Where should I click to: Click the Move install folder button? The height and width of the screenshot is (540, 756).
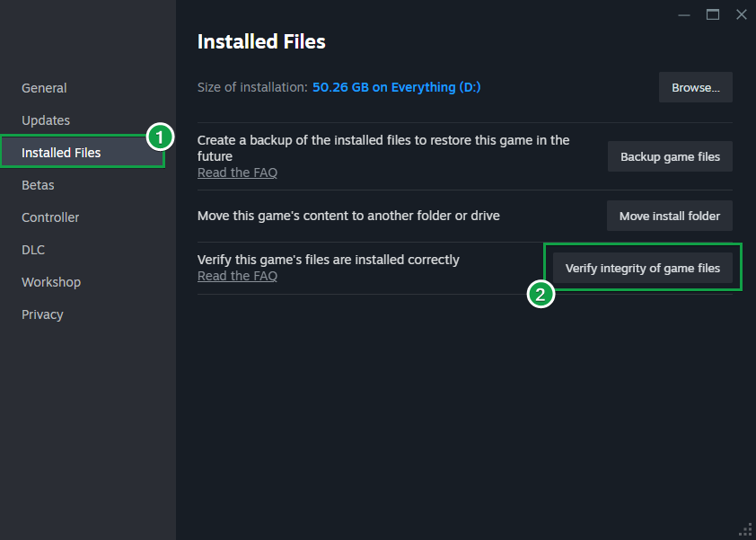click(670, 216)
